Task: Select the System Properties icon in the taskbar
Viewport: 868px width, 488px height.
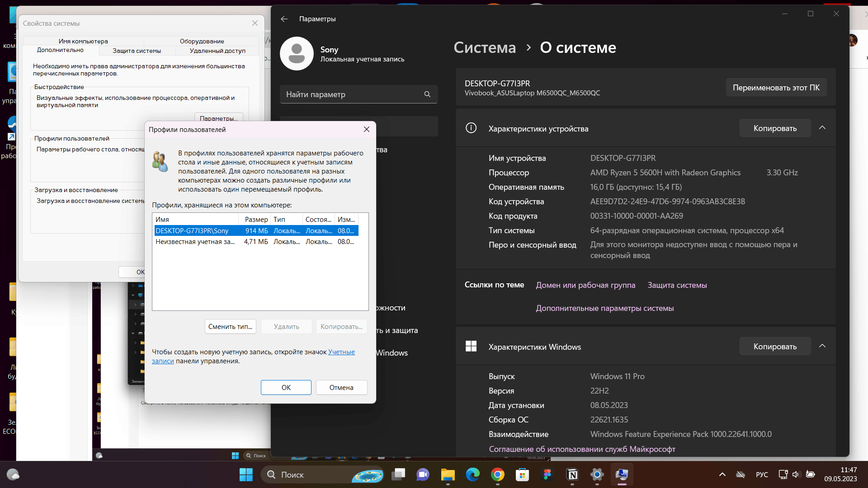Action: point(622,475)
